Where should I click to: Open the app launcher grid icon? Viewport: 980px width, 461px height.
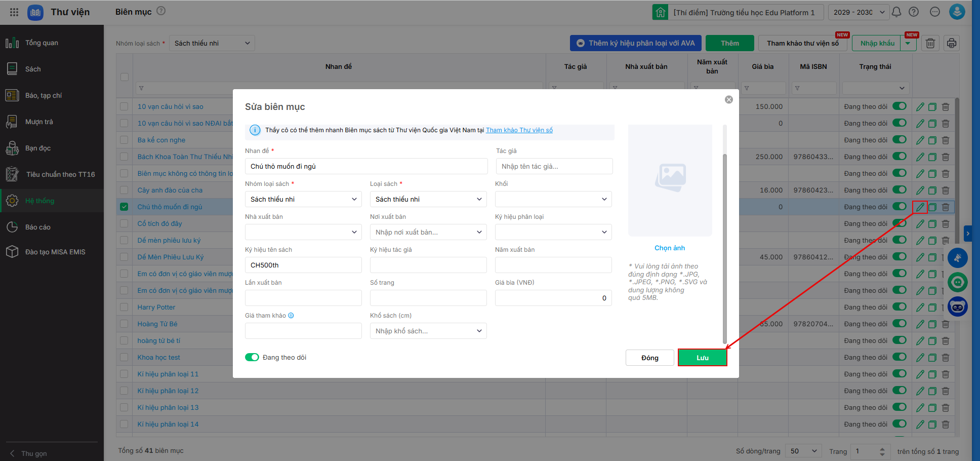coord(14,12)
